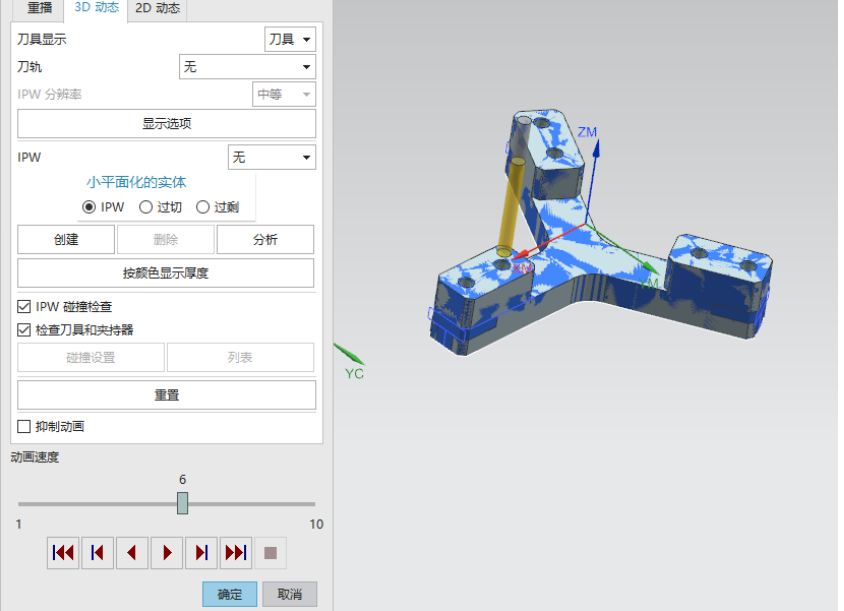Select the 过切 radio option
This screenshot has height=611, width=844.
(146, 207)
